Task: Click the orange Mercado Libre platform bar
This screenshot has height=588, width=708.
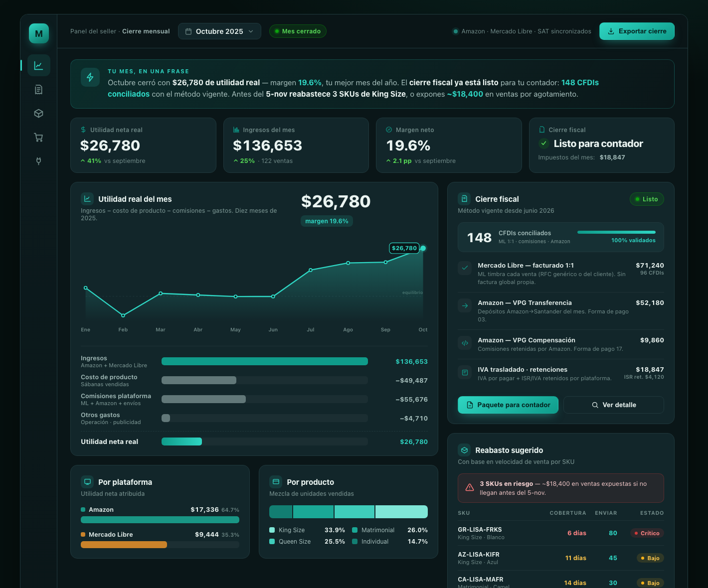Action: 124,545
